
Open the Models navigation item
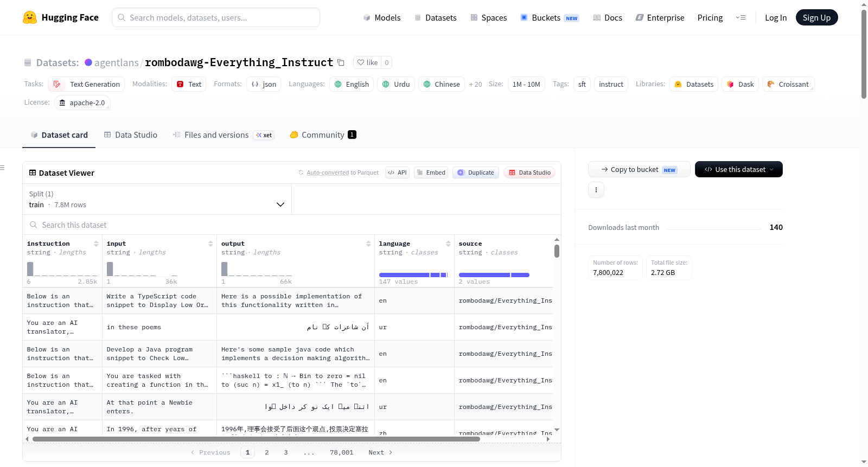pos(382,17)
